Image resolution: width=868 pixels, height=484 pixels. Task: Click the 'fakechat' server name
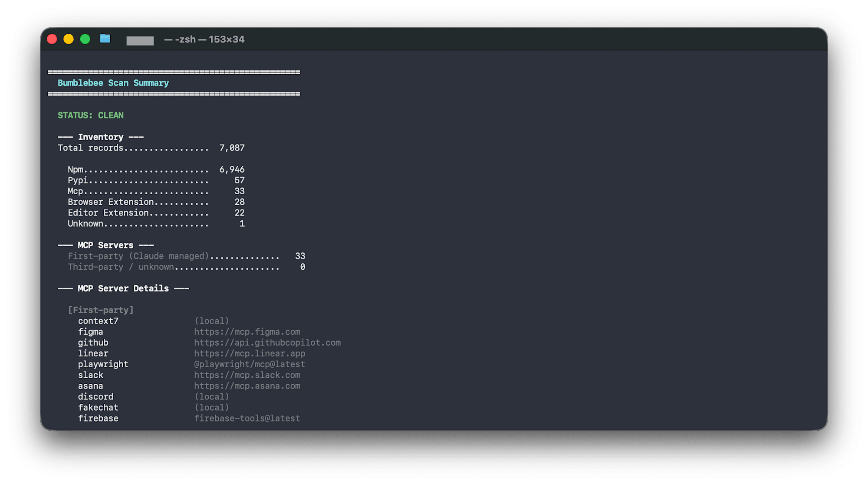[98, 408]
